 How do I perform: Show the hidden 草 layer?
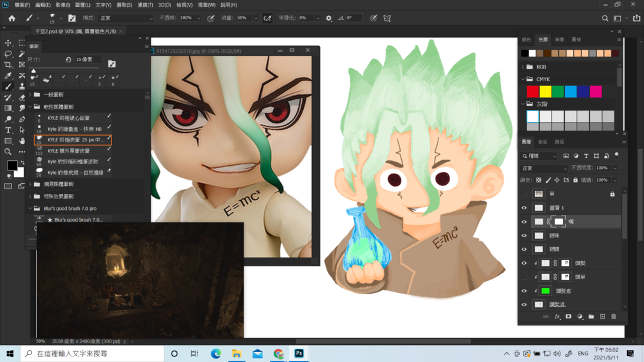point(524,194)
